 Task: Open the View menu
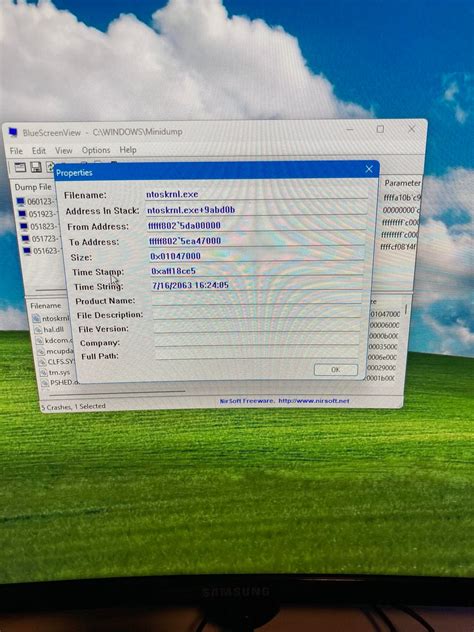click(64, 150)
